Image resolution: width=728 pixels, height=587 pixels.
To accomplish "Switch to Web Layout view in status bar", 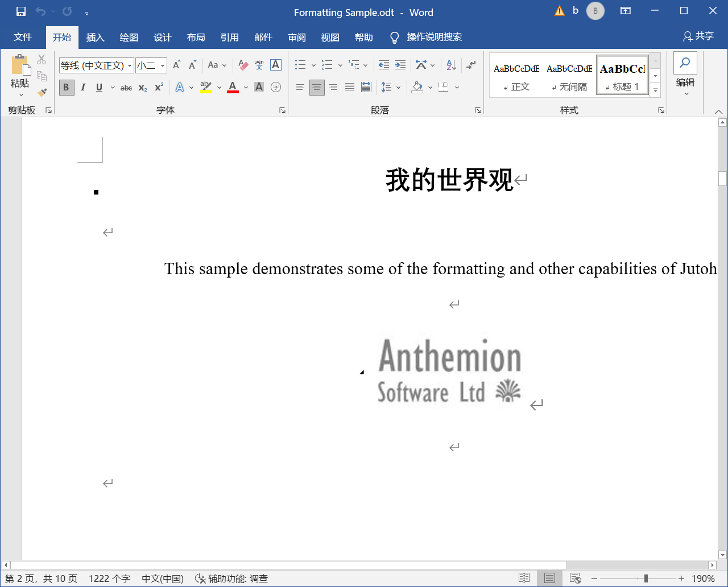I will click(x=575, y=578).
